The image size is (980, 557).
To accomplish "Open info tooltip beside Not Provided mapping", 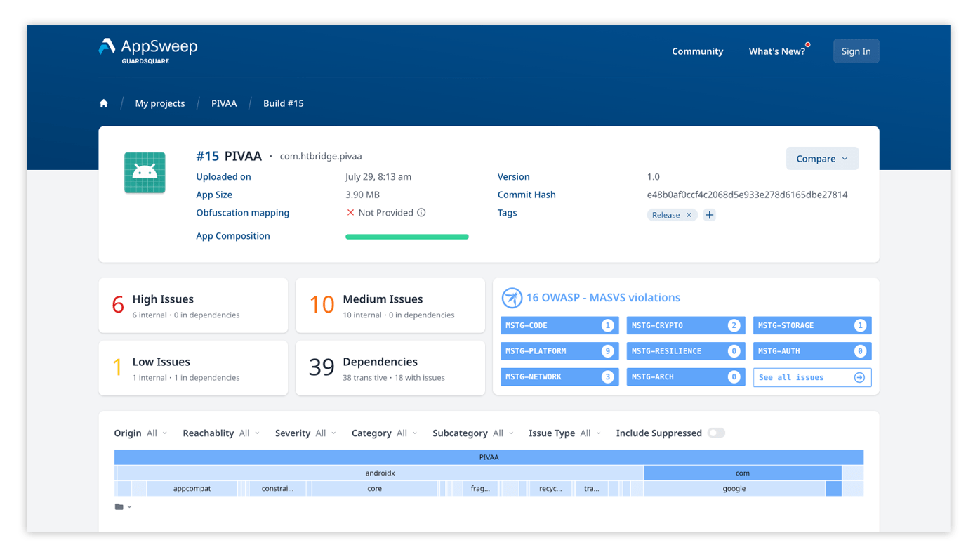I will [x=420, y=212].
